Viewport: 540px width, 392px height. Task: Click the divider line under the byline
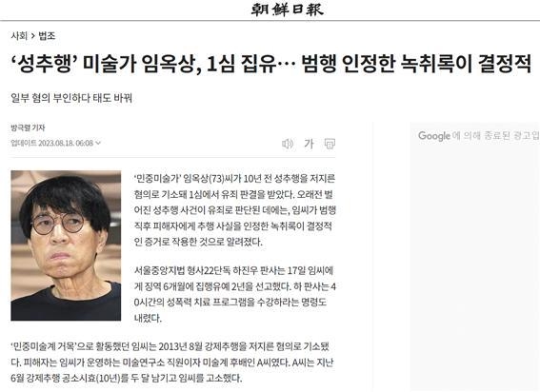tap(173, 158)
